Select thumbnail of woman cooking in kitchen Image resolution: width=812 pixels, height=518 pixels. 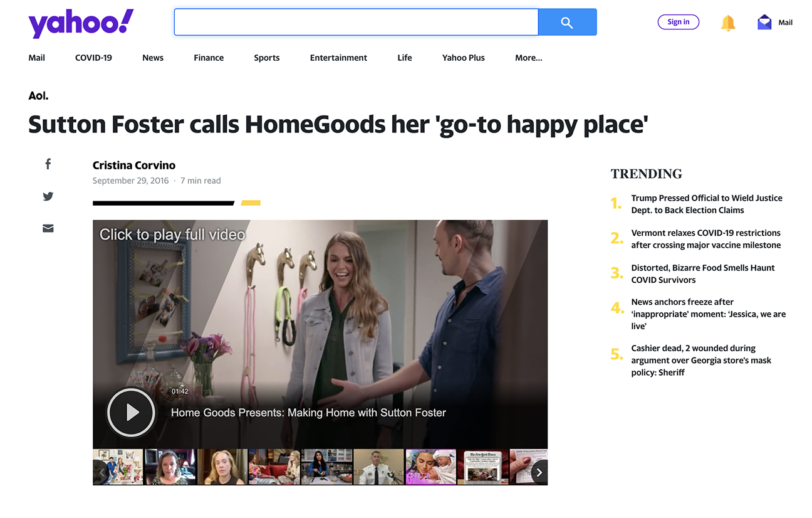pos(326,467)
